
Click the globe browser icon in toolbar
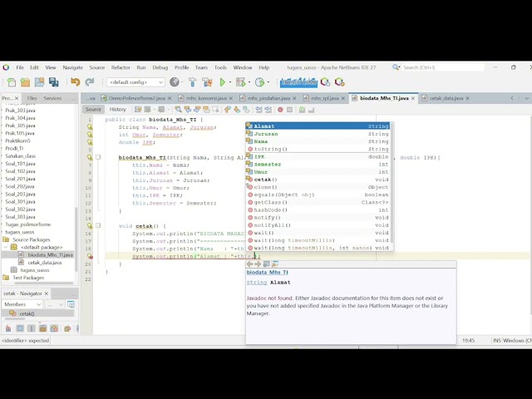click(174, 82)
